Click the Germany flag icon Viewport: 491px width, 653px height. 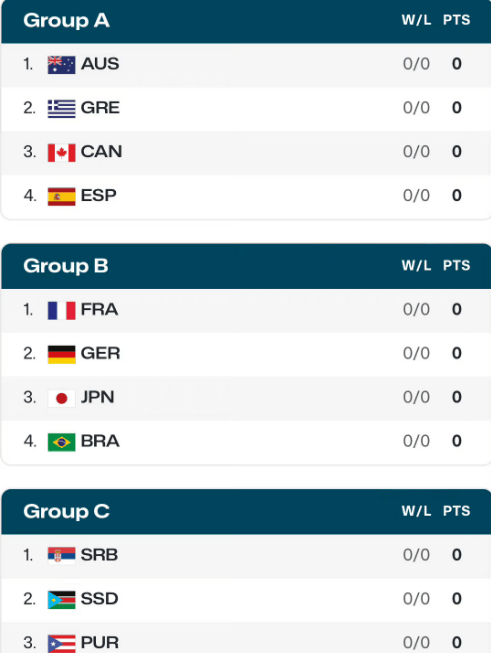coord(62,354)
